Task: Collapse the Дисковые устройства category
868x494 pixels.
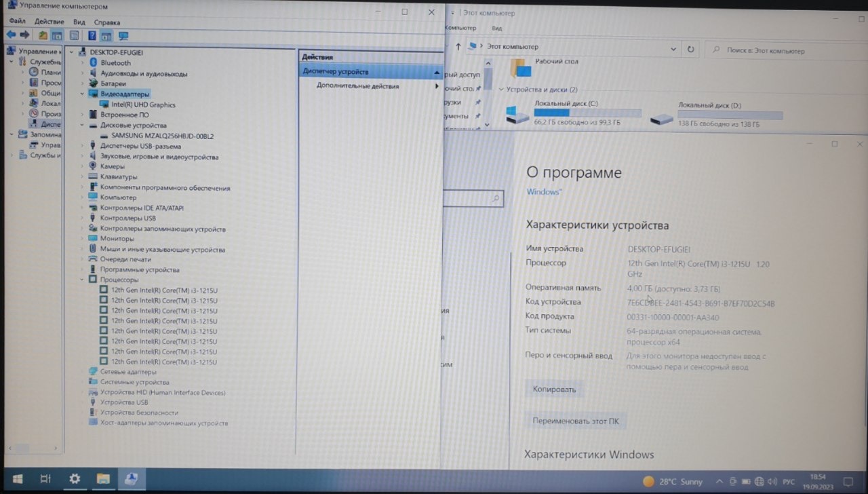Action: click(x=83, y=126)
